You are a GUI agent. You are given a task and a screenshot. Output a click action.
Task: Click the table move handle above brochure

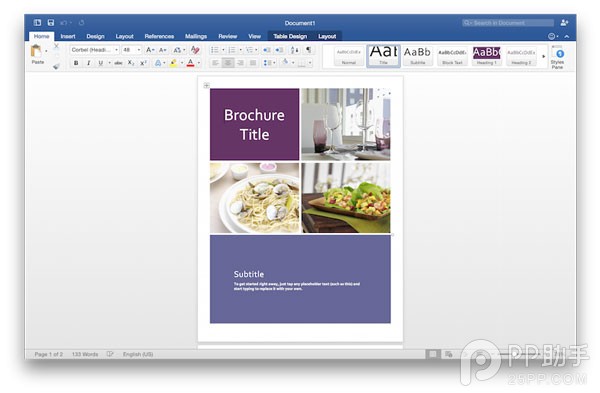[206, 85]
